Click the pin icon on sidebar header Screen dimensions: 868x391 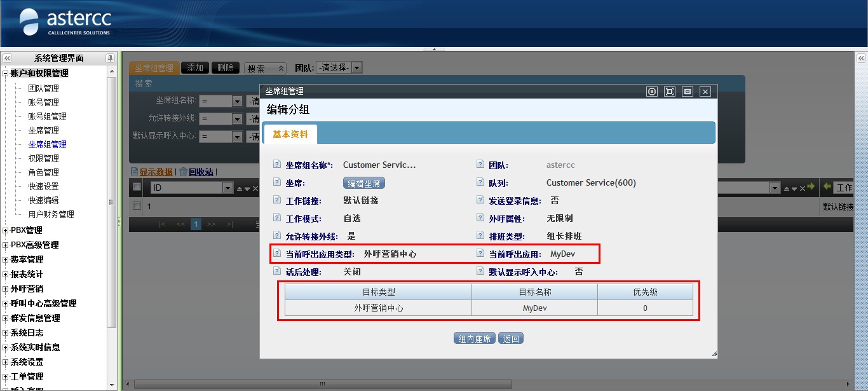tap(110, 58)
